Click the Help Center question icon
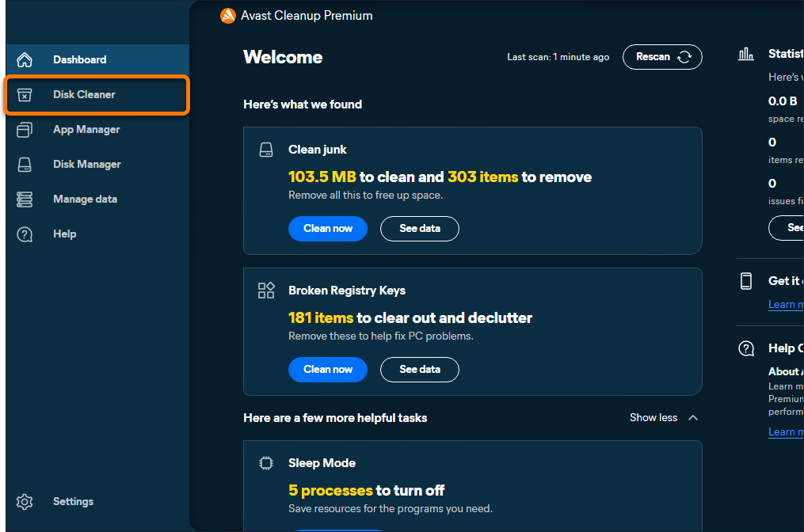Viewport: 804px width, 532px height. (746, 348)
